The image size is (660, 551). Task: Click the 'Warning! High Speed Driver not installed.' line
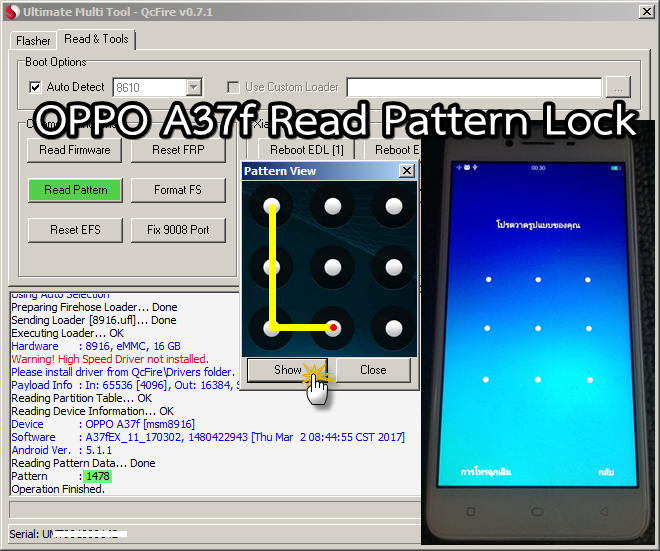point(110,359)
